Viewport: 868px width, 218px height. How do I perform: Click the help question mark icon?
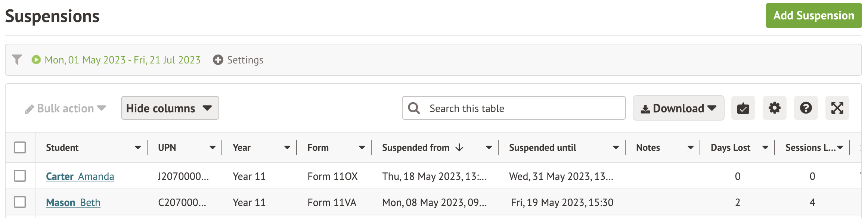tap(806, 108)
